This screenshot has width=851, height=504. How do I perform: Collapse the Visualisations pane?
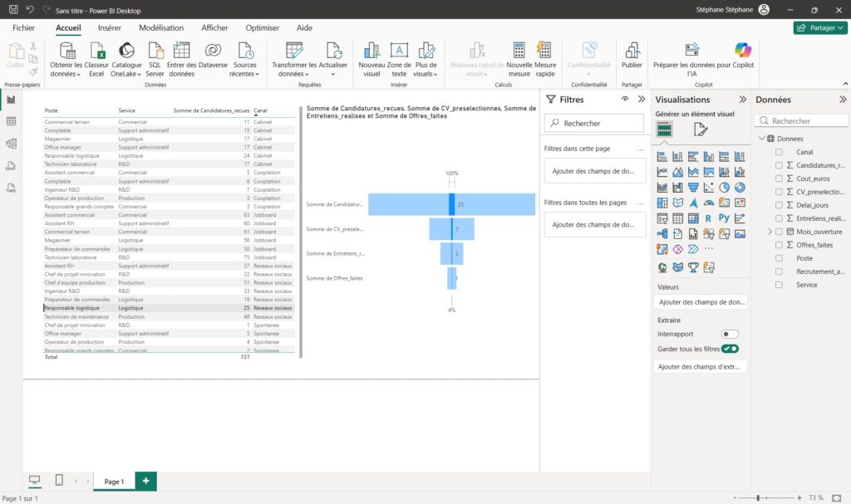[742, 100]
